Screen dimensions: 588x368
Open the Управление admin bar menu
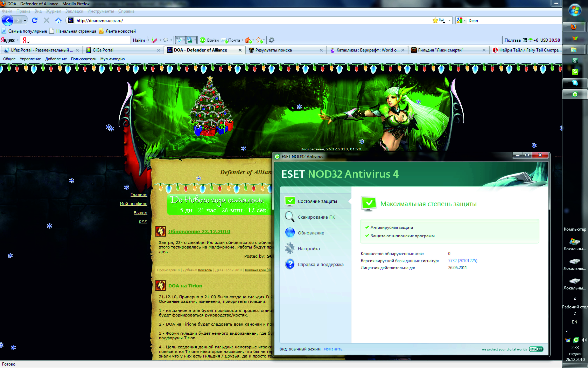[x=30, y=59]
